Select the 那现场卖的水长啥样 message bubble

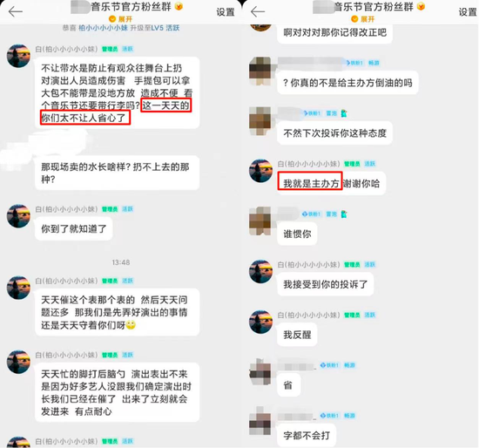118,173
